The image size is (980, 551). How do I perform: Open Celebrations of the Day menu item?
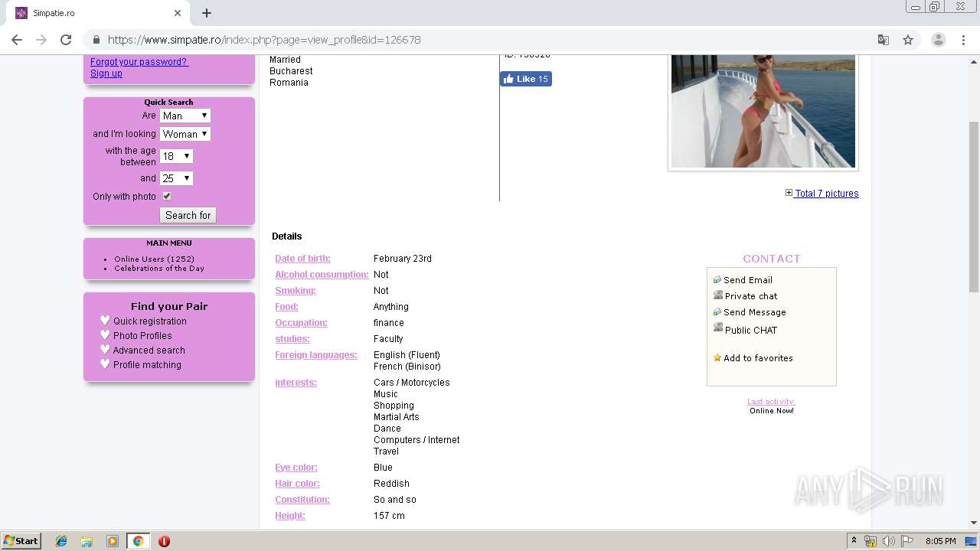159,269
